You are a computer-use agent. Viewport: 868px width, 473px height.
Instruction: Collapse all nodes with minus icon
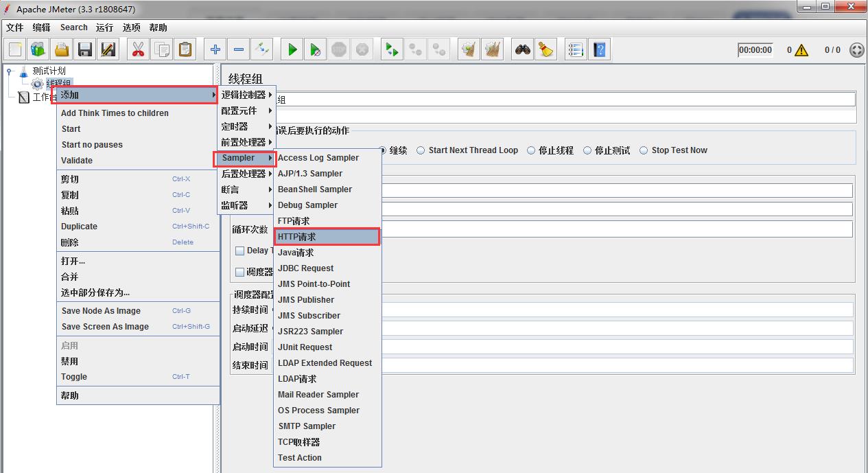[238, 49]
